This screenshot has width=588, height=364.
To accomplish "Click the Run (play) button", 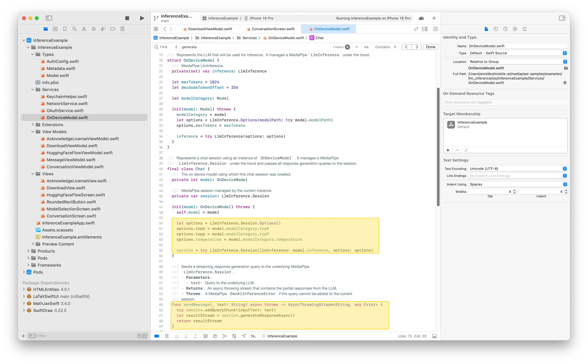I will point(142,18).
